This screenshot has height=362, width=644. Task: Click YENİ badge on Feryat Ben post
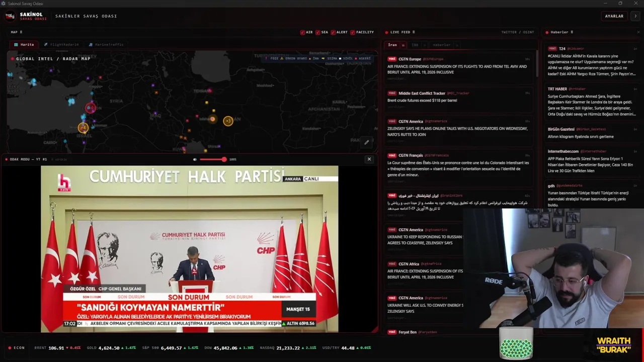(391, 332)
